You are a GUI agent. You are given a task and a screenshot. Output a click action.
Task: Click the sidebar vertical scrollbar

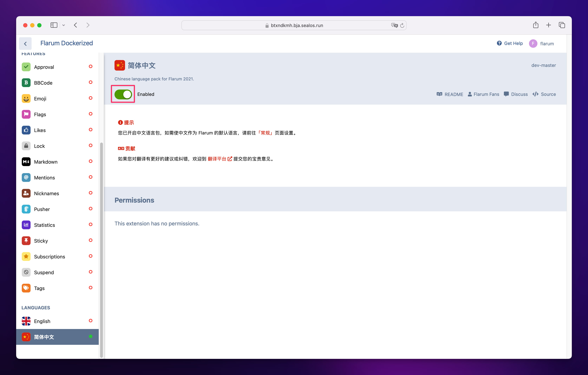[102, 250]
